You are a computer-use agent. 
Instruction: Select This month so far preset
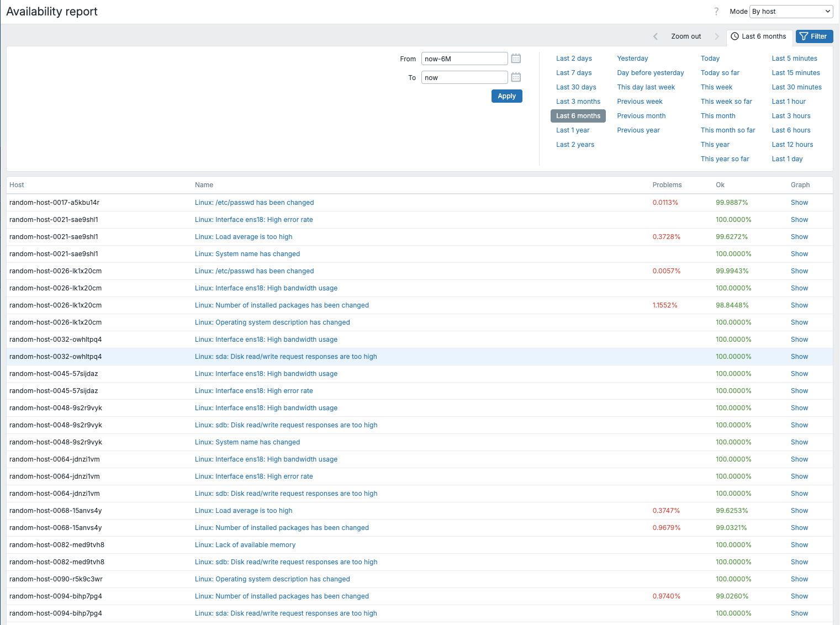click(728, 130)
